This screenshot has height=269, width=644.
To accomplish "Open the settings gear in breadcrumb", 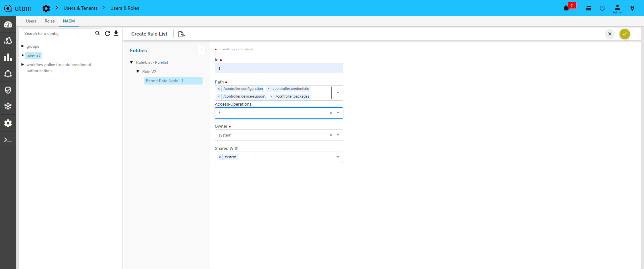I will [46, 8].
